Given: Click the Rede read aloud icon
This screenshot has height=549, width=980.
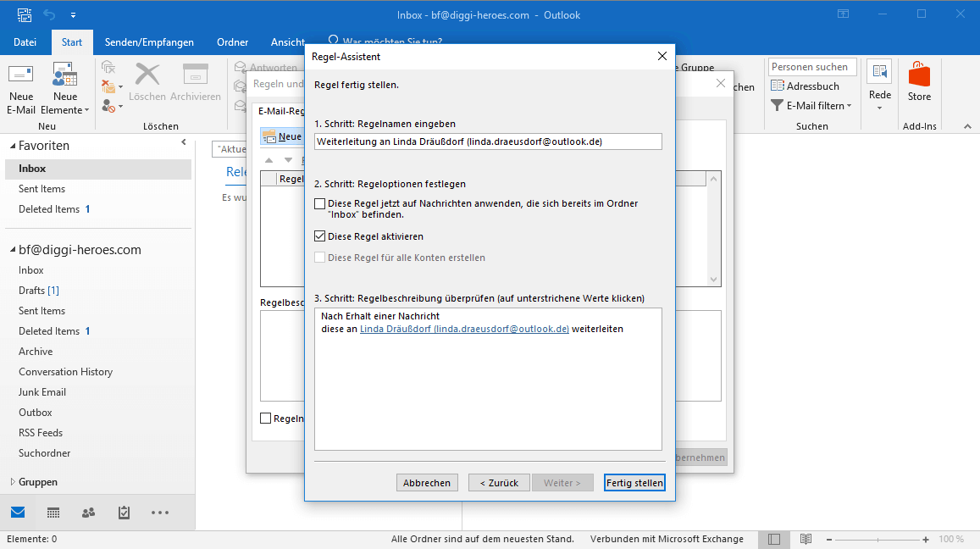Looking at the screenshot, I should [x=880, y=73].
